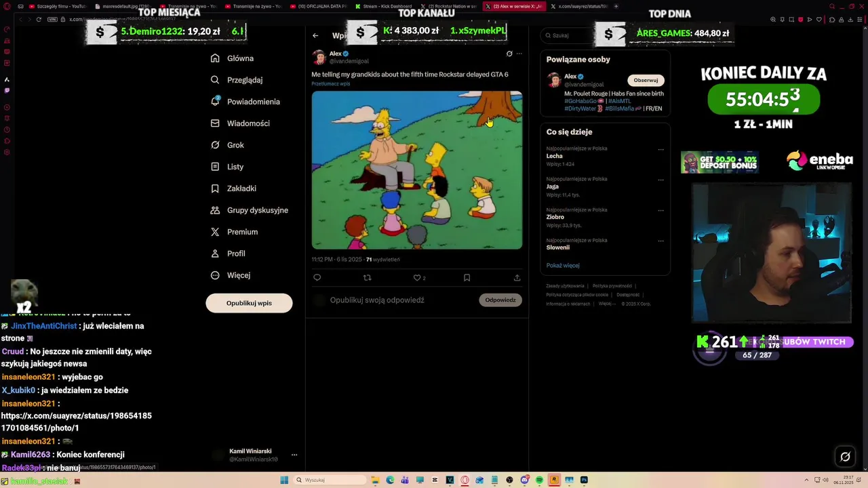Open Listy lists page
Image resolution: width=868 pixels, height=488 pixels.
click(227, 167)
